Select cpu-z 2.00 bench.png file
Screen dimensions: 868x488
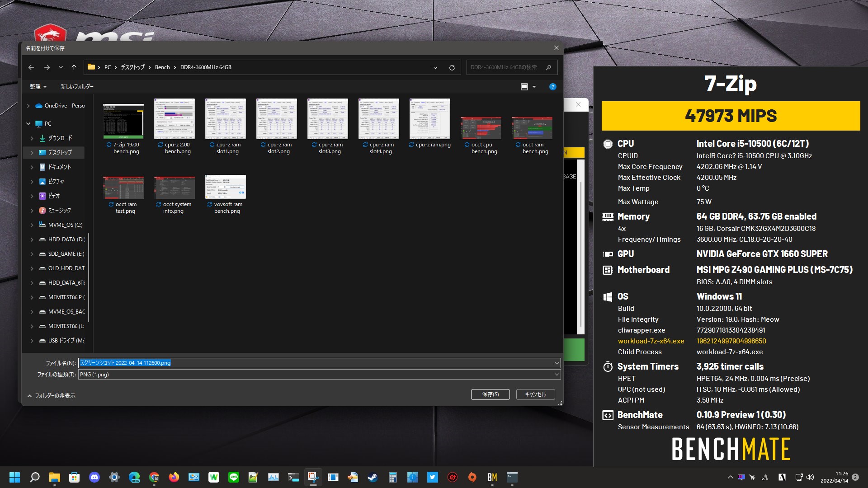(175, 127)
